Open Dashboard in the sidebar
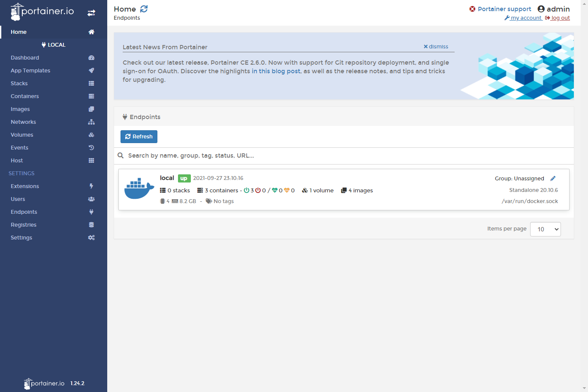This screenshot has height=392, width=588. [25, 58]
